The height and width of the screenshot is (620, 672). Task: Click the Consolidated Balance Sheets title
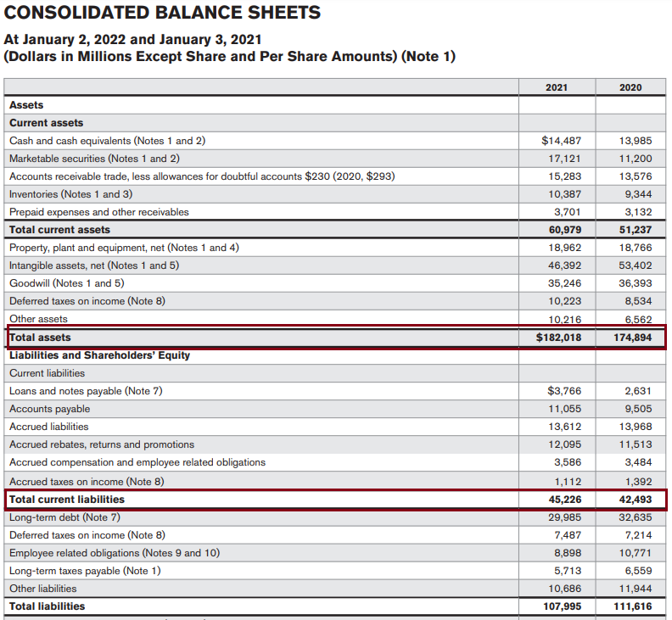pos(163,13)
